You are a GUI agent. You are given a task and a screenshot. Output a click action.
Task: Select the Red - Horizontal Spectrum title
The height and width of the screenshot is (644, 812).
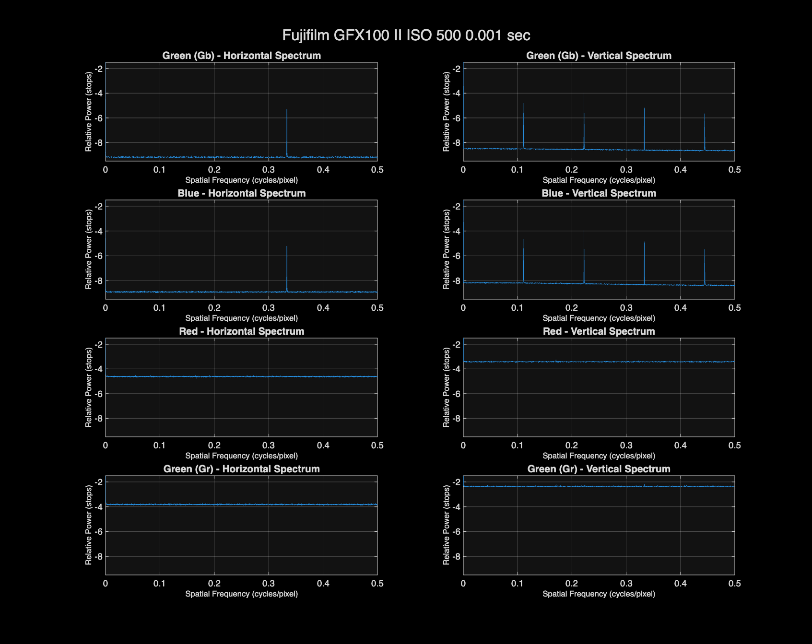pos(242,331)
